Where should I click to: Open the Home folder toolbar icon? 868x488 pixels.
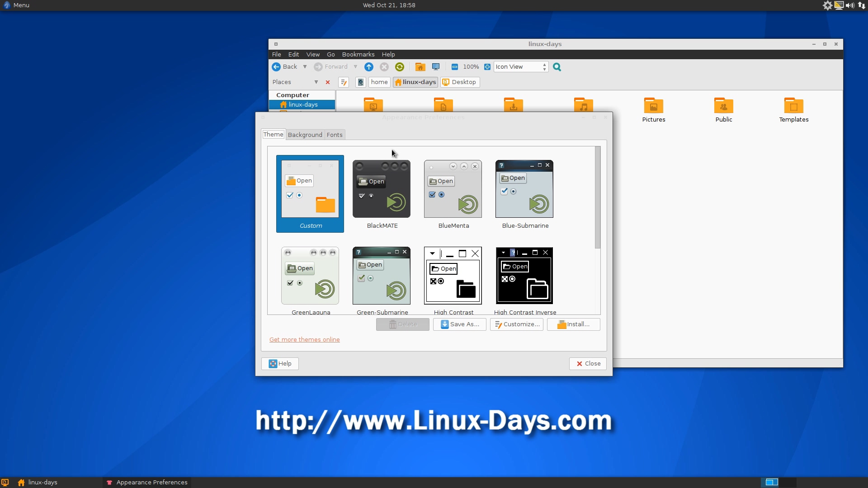420,67
